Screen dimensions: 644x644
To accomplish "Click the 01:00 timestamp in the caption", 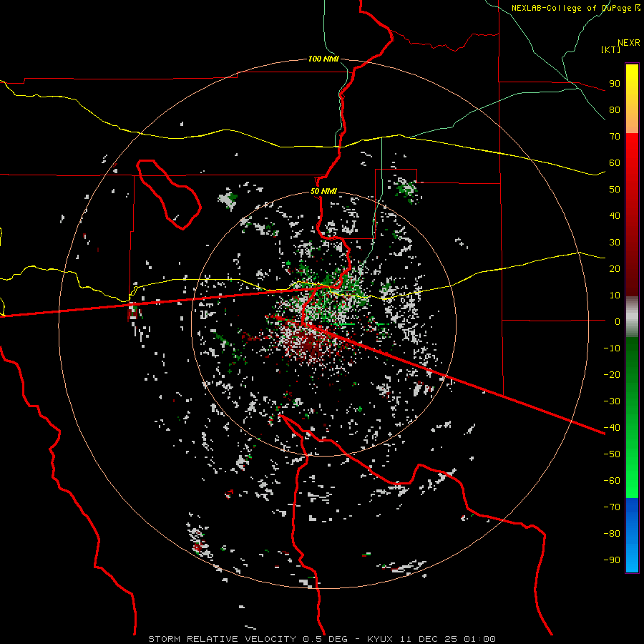I will click(479, 639).
